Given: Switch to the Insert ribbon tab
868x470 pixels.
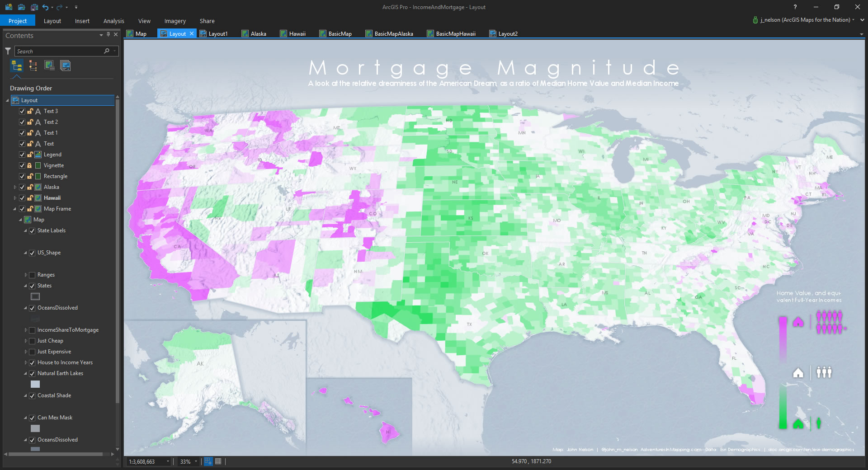Looking at the screenshot, I should pyautogui.click(x=82, y=21).
